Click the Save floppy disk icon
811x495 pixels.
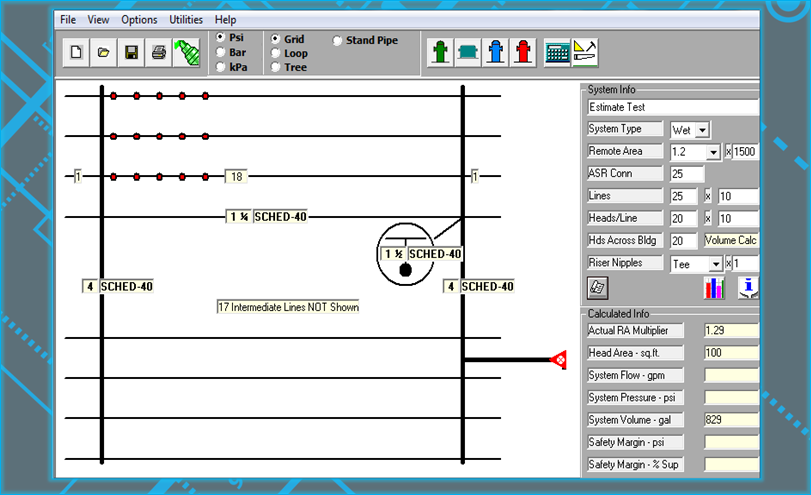coord(131,53)
